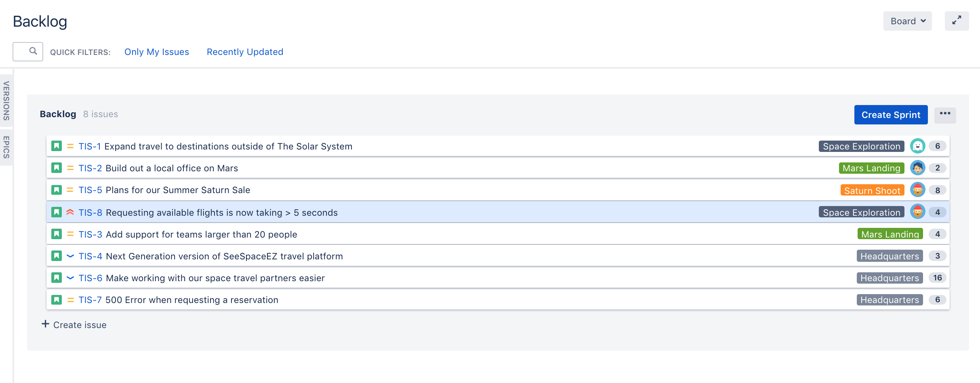Click the low priority icon on TIS-6
980x383 pixels.
(x=70, y=278)
